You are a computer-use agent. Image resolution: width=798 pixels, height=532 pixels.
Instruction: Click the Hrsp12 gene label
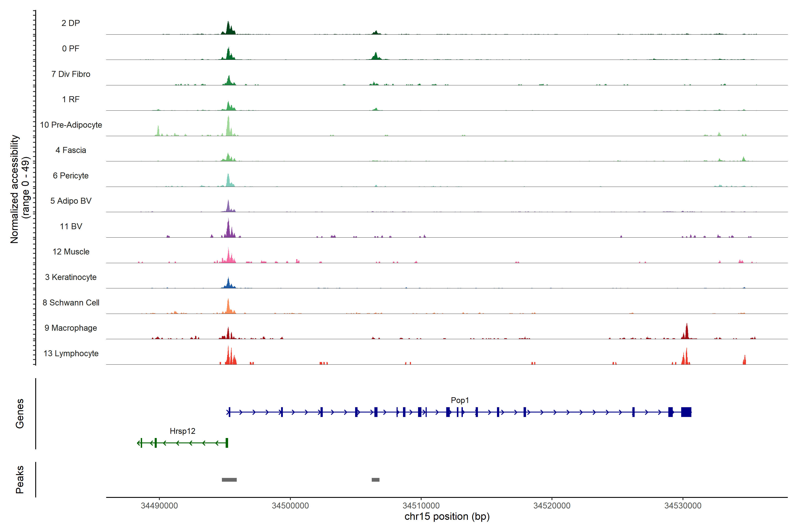click(182, 431)
